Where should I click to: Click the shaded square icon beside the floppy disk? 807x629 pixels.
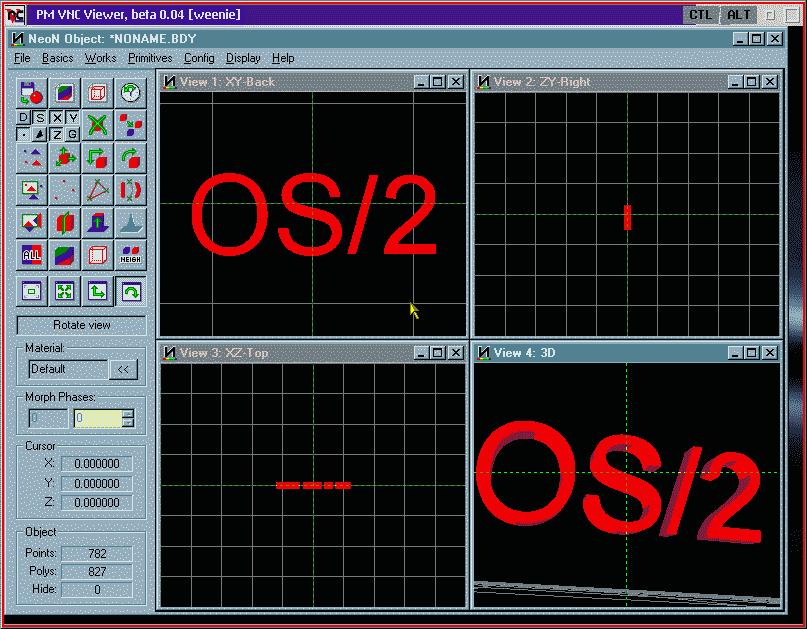pyautogui.click(x=64, y=93)
